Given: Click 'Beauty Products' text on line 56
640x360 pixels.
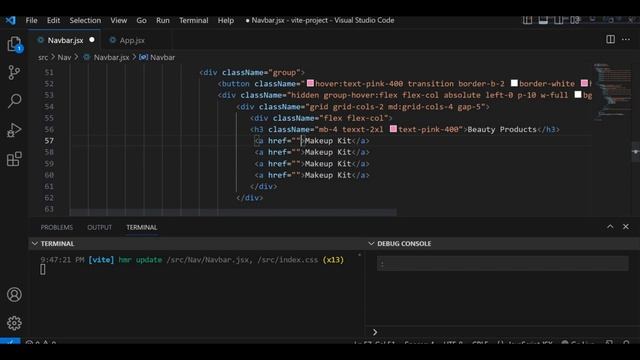Looking at the screenshot, I should tap(502, 129).
